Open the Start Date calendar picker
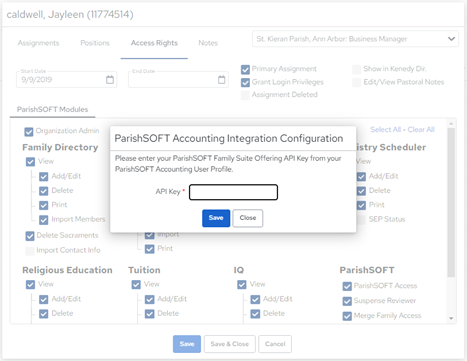Image resolution: width=467 pixels, height=361 pixels. tap(110, 80)
